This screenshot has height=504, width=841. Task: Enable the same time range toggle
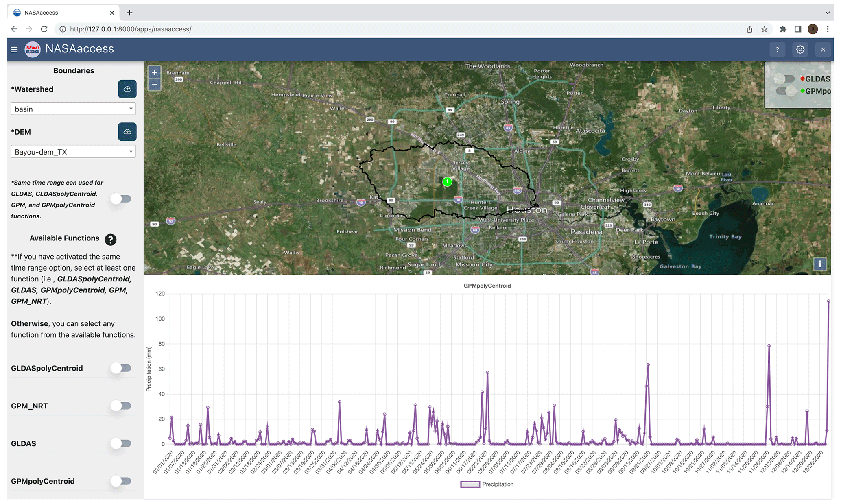(121, 199)
